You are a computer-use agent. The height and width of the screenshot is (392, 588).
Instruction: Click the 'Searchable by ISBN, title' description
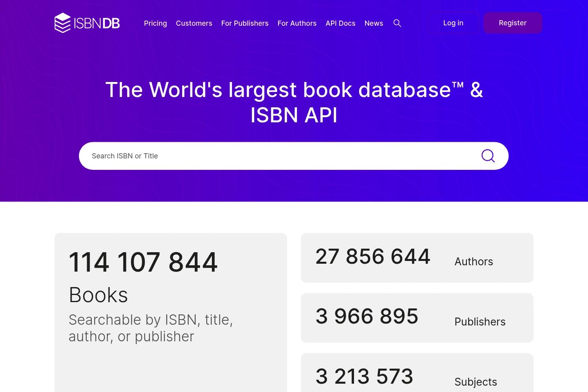pos(151,328)
